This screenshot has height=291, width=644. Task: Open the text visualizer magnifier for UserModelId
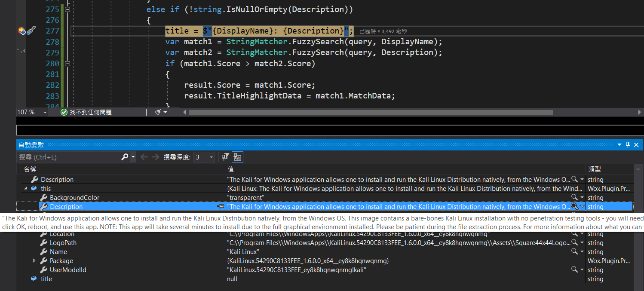coord(574,270)
